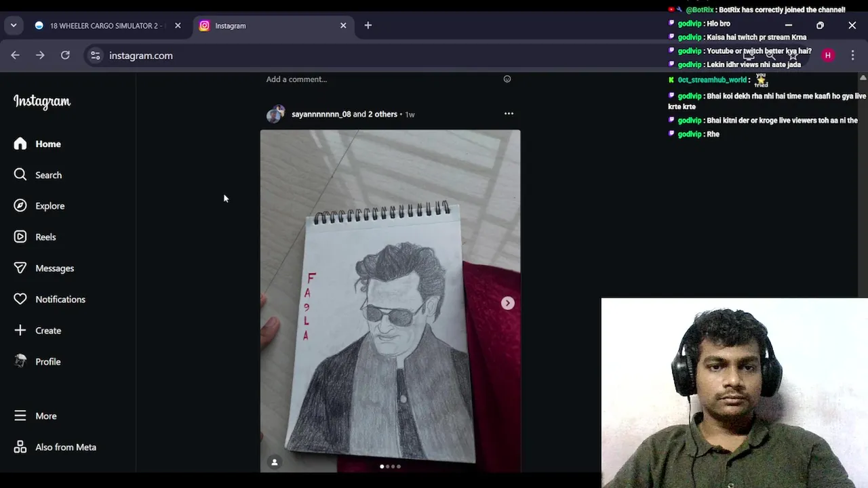Viewport: 868px width, 488px height.
Task: Reload the Instagram page
Action: (x=65, y=56)
